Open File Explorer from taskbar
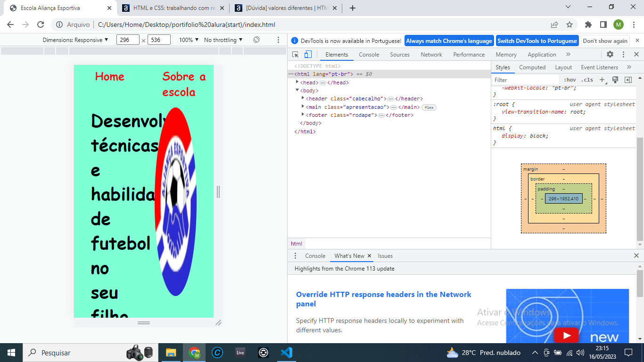The image size is (644, 362). point(171,353)
